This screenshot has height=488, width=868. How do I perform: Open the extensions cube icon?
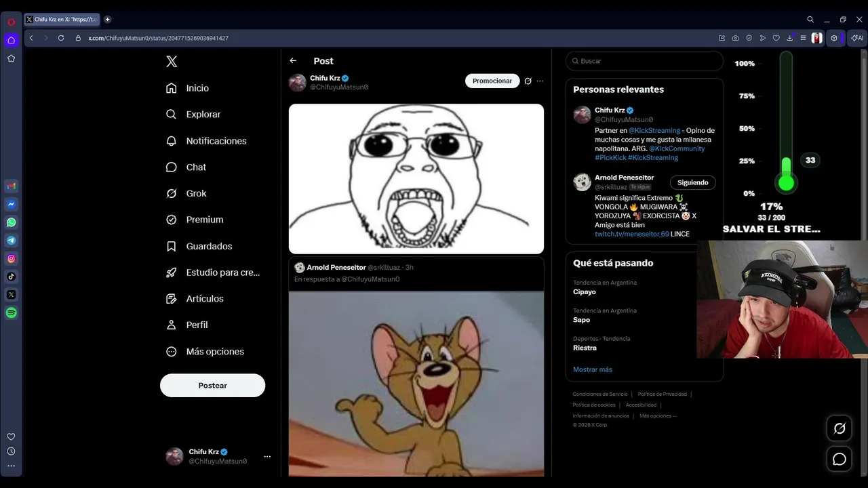coord(835,38)
